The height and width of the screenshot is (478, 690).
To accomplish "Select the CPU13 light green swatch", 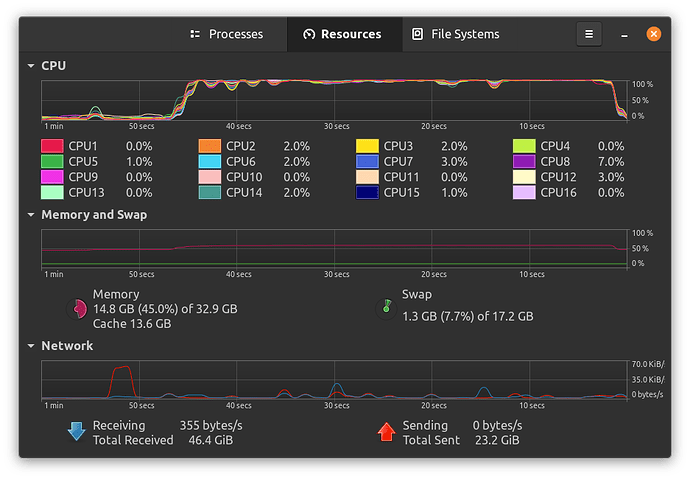I will point(51,192).
